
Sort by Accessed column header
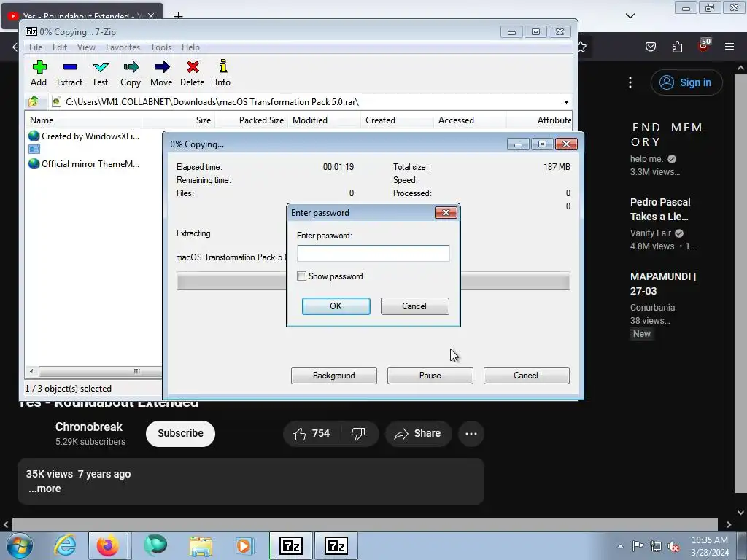[471, 120]
